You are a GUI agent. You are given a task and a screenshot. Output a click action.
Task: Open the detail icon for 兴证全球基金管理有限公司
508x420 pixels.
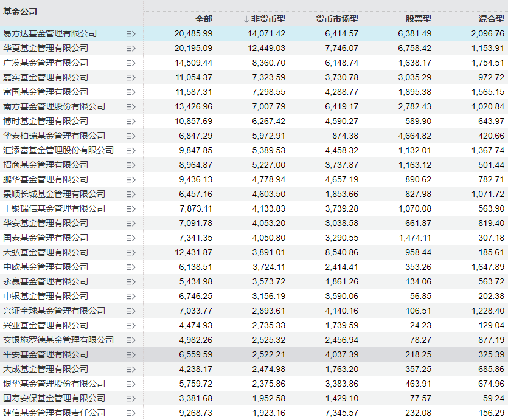[131, 311]
